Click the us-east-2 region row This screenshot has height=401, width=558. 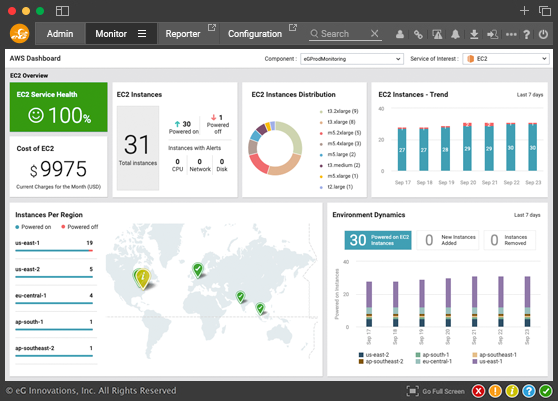(54, 272)
